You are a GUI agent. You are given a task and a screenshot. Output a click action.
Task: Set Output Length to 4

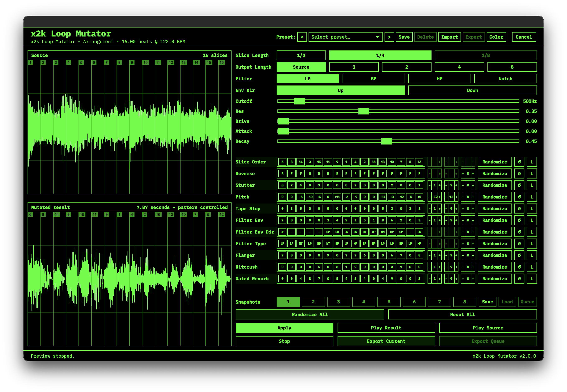point(459,67)
